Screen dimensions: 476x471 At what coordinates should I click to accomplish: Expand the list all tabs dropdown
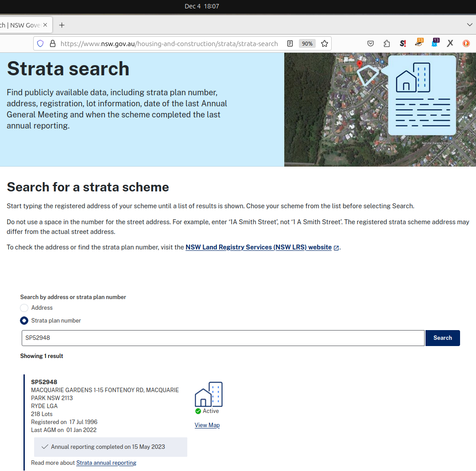pos(470,25)
